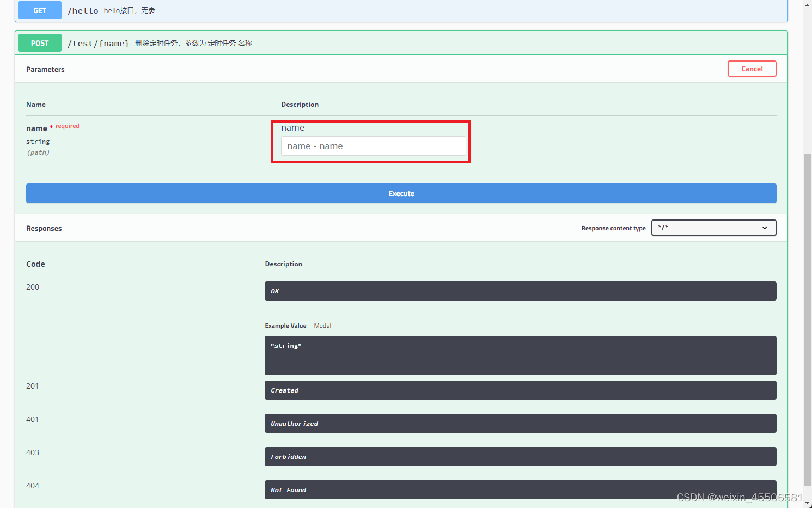The height and width of the screenshot is (508, 812).
Task: Select the /hello endpoint path text
Action: point(83,10)
